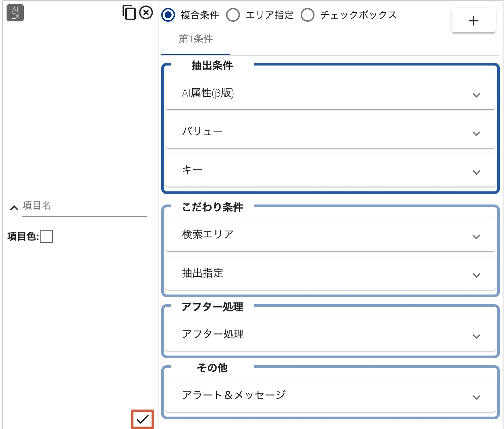Viewport: 504px width, 429px height.
Task: Select the 複合条件 radio button
Action: 168,15
